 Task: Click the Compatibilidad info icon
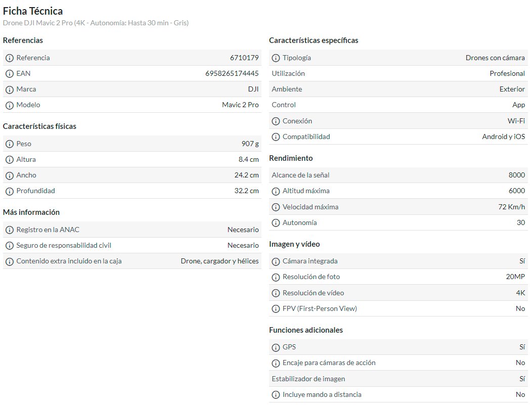pos(276,137)
